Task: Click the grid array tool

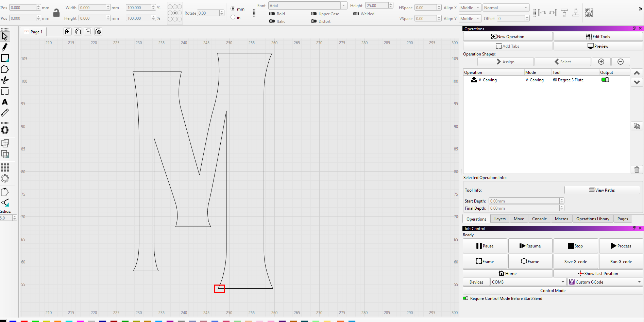Action: click(5, 167)
